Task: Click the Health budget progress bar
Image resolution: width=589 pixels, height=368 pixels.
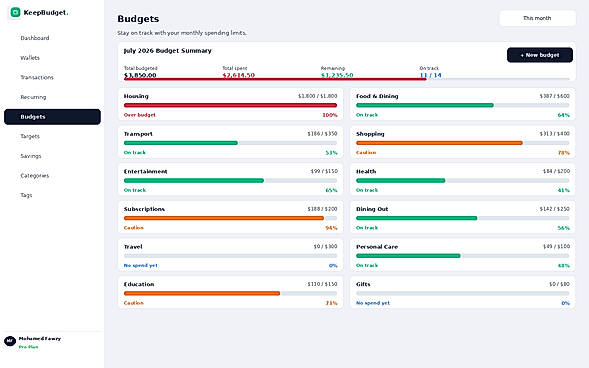Action: pos(462,181)
